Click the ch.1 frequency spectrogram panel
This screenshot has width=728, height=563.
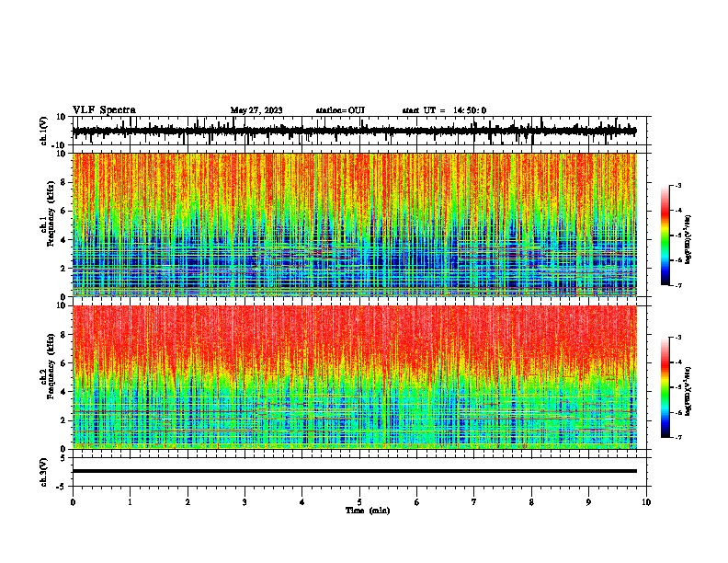click(x=355, y=224)
